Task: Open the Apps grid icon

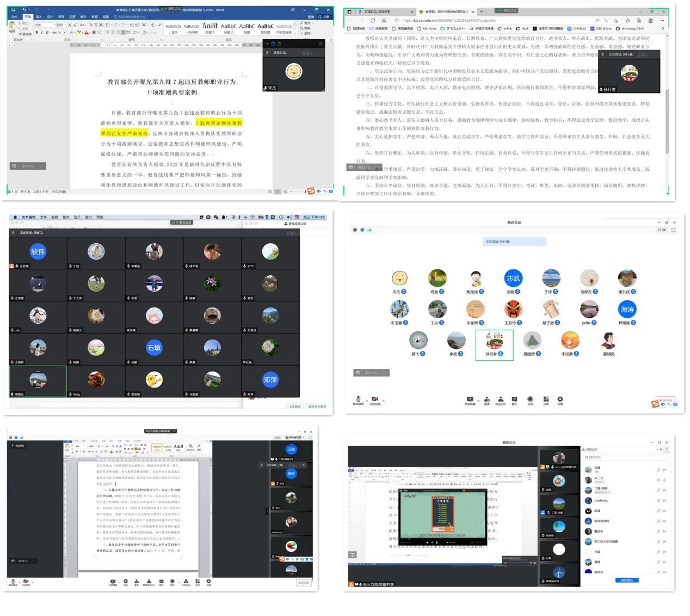Action: point(546,400)
